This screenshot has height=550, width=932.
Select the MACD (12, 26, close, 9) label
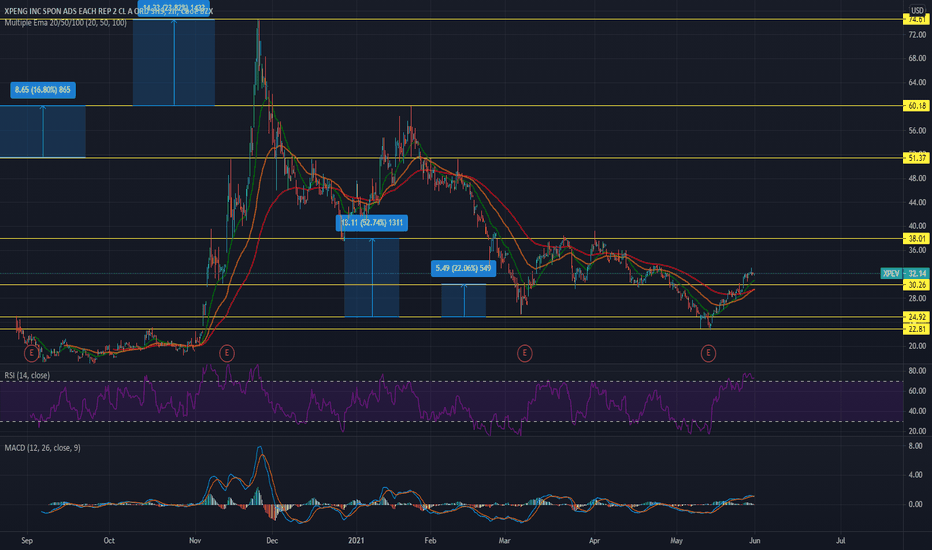[42, 448]
